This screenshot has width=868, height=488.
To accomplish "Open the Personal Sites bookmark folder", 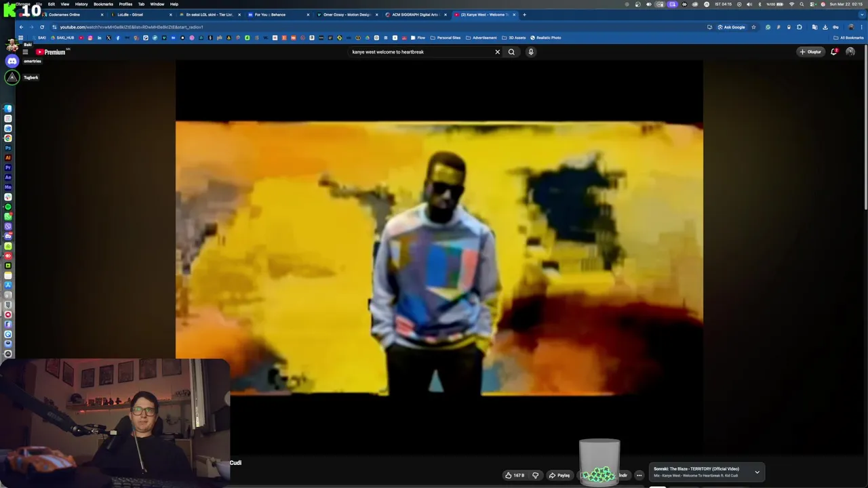I will click(446, 38).
